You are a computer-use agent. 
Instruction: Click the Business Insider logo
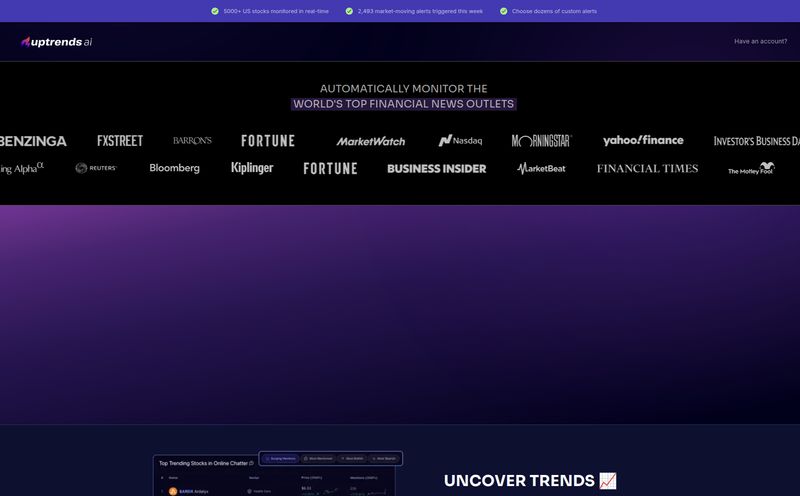tap(437, 168)
